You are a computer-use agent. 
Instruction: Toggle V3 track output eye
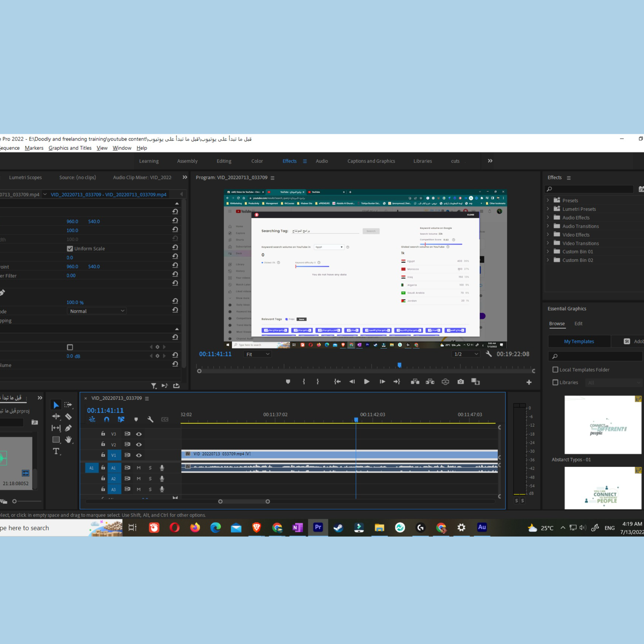click(139, 434)
